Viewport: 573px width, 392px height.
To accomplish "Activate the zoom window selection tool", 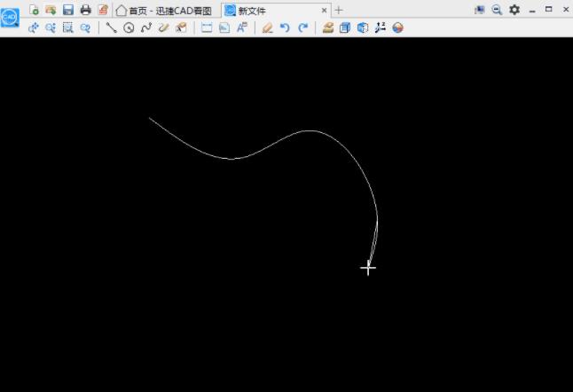I will click(68, 27).
